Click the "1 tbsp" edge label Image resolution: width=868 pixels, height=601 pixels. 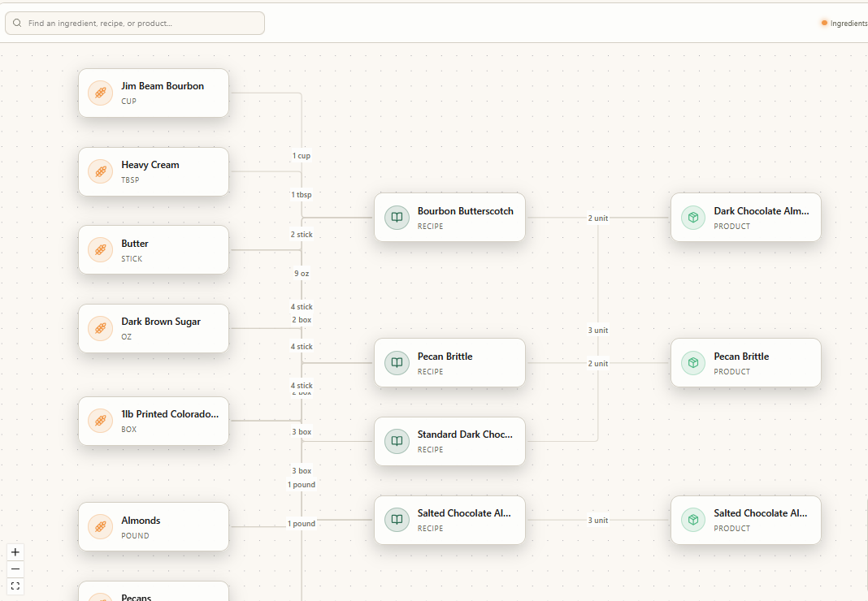click(x=302, y=195)
